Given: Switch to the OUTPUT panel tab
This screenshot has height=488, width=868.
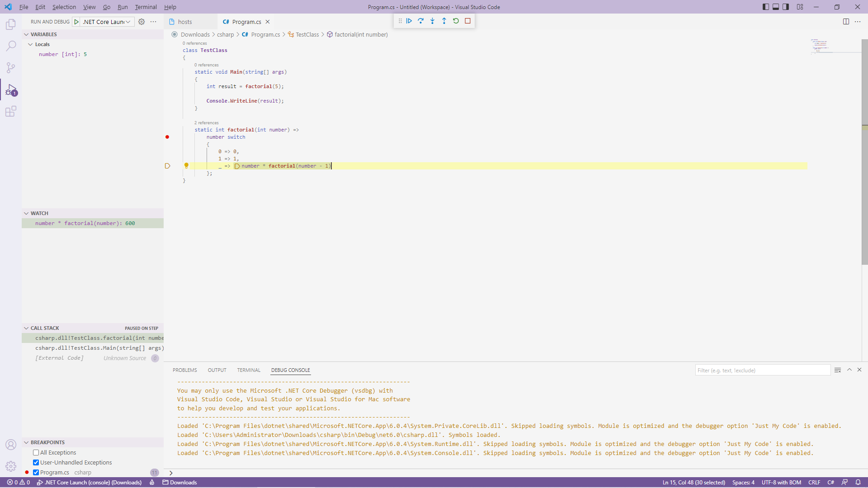Looking at the screenshot, I should pos(217,370).
